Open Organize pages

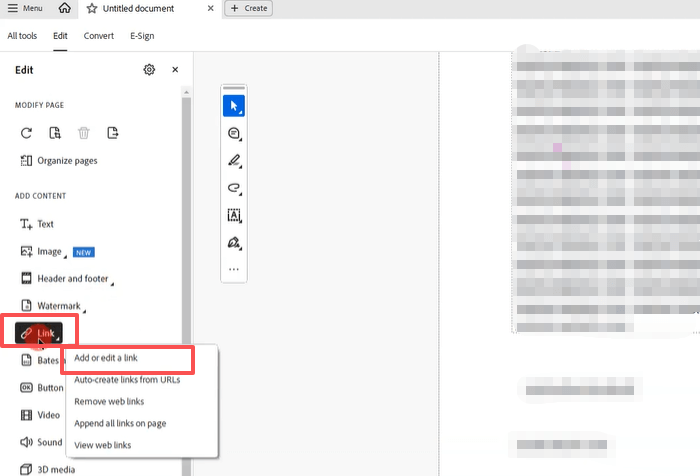58,161
